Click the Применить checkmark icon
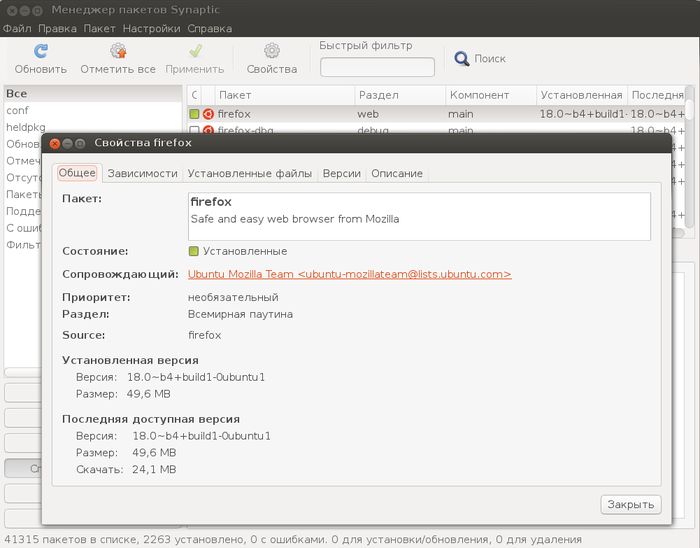The height and width of the screenshot is (548, 700). pyautogui.click(x=195, y=51)
